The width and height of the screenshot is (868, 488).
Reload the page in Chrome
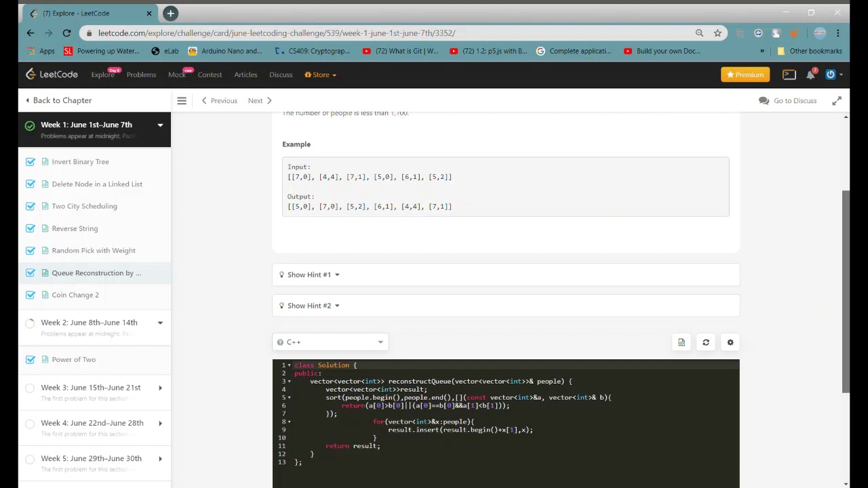coord(66,33)
